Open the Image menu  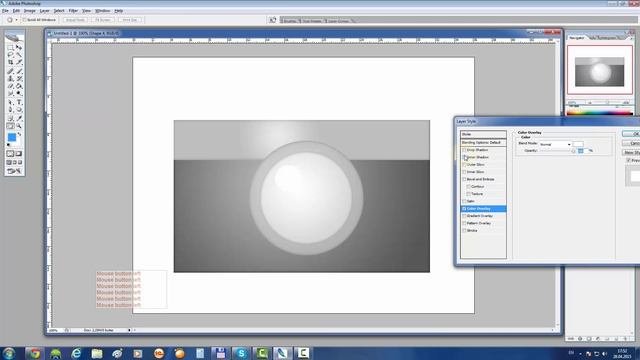point(30,11)
